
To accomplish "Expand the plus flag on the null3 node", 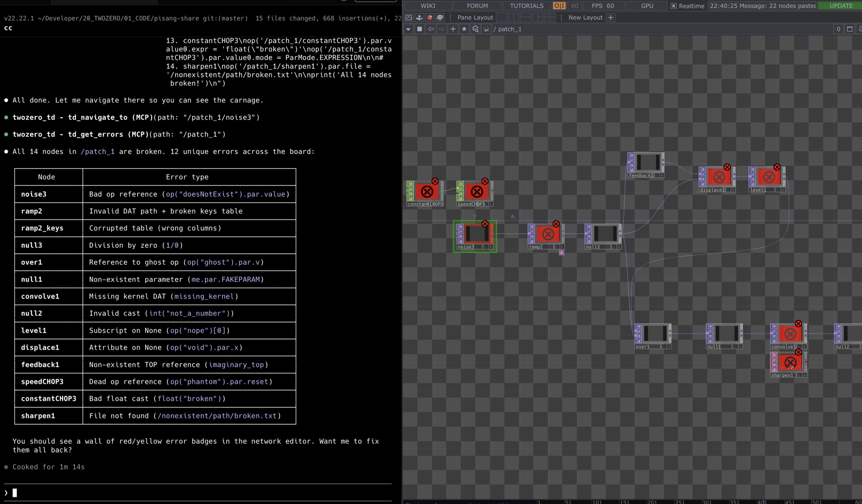I will (619, 247).
